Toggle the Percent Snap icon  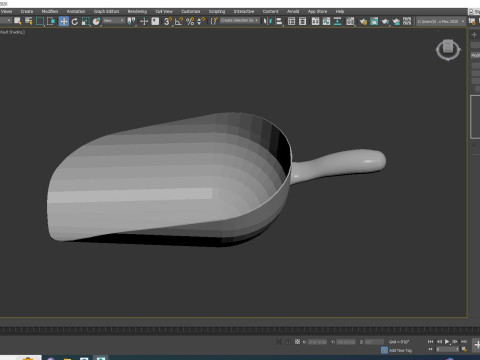(190, 21)
